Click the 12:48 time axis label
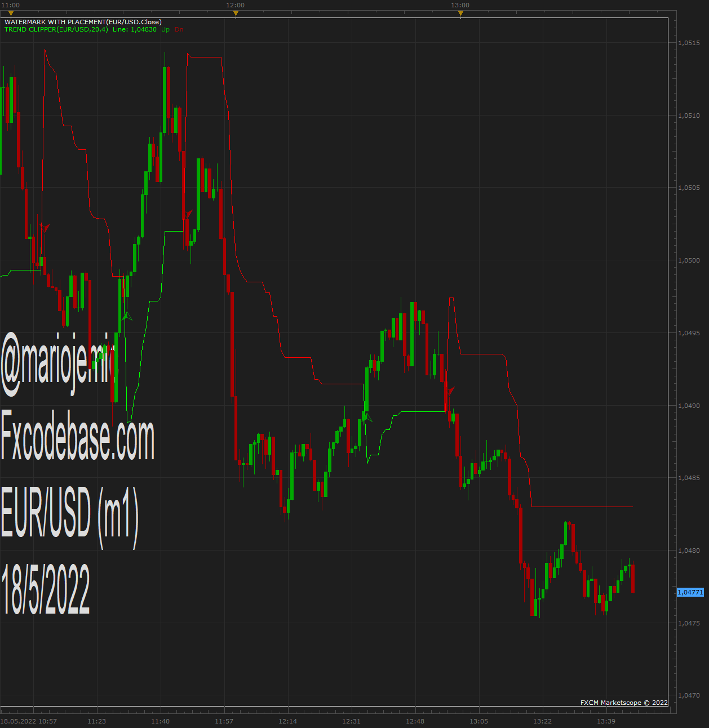The image size is (709, 728). [x=415, y=721]
